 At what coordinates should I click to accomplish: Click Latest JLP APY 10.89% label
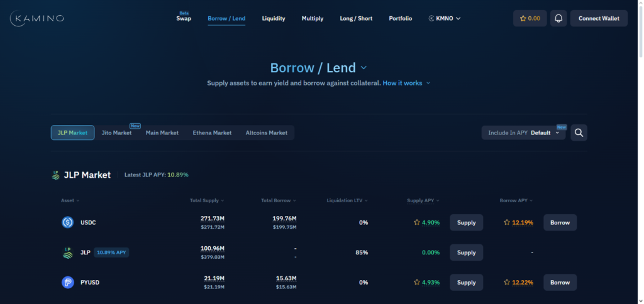pyautogui.click(x=157, y=175)
